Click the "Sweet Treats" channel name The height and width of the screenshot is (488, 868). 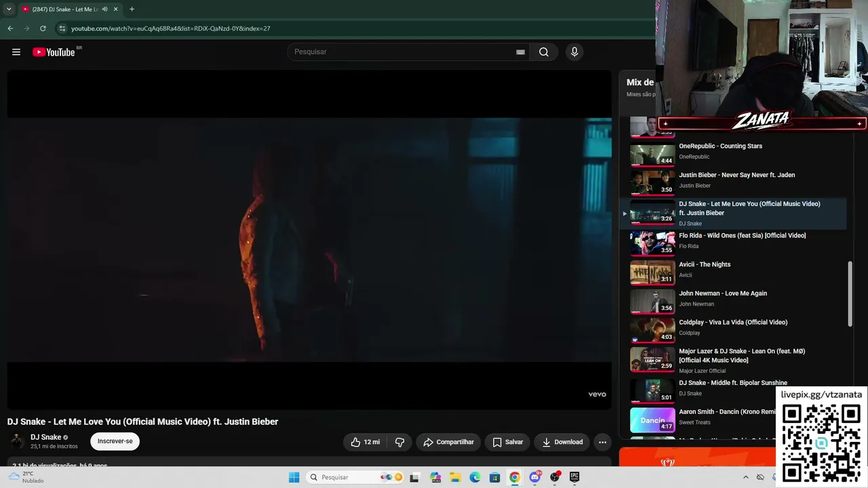click(x=695, y=422)
